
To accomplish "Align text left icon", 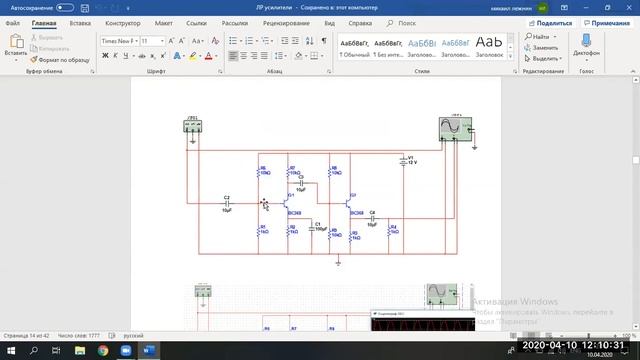I will (x=233, y=56).
